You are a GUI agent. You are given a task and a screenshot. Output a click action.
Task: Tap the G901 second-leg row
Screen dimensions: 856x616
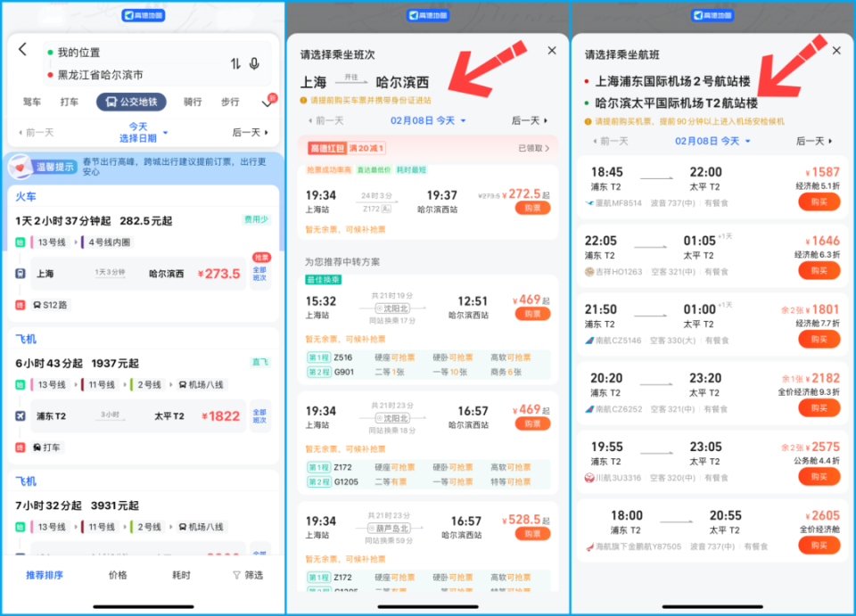point(428,372)
